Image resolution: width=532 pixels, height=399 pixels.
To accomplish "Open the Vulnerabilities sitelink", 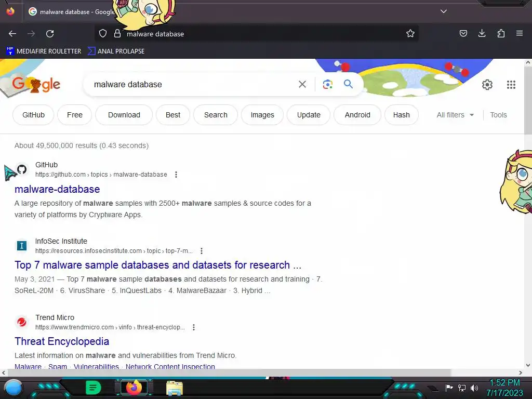I will (96, 366).
